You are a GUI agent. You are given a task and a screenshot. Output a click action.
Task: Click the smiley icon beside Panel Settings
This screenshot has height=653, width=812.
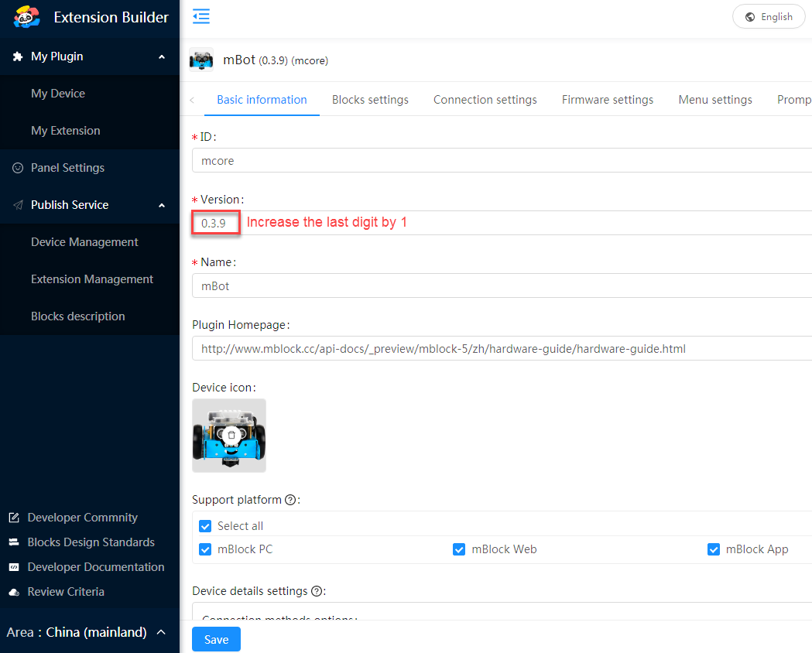[18, 168]
